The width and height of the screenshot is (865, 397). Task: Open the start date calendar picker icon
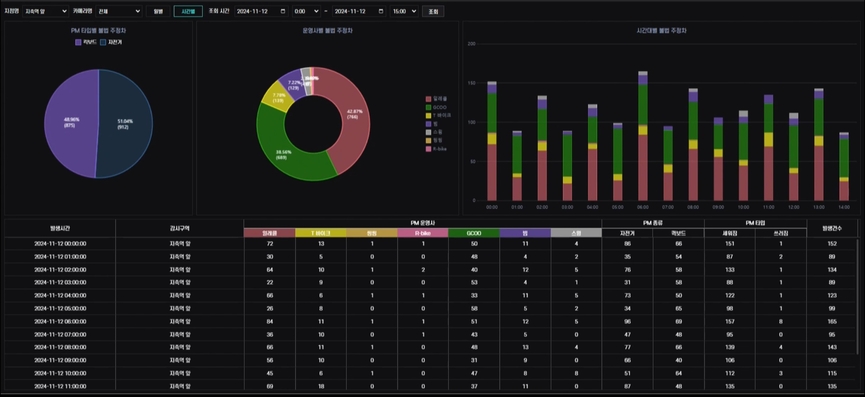coord(283,11)
